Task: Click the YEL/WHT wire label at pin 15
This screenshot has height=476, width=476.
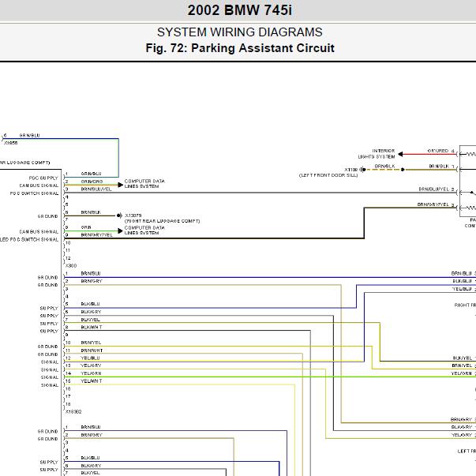Action: point(92,381)
